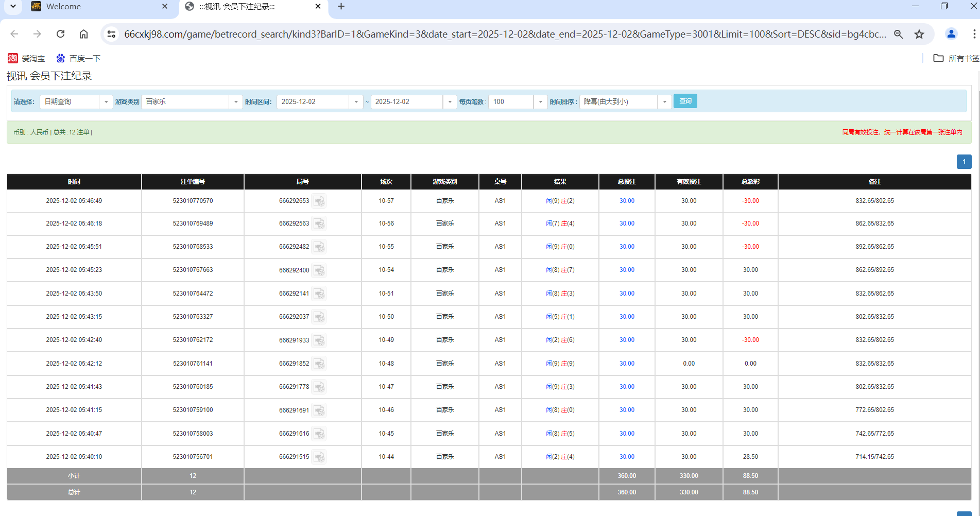980x516 pixels.
Task: Go to browser home page icon
Action: tap(83, 34)
